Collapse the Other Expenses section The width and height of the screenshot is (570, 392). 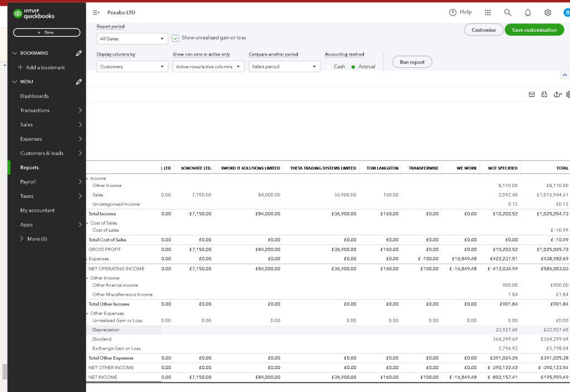pyautogui.click(x=87, y=313)
